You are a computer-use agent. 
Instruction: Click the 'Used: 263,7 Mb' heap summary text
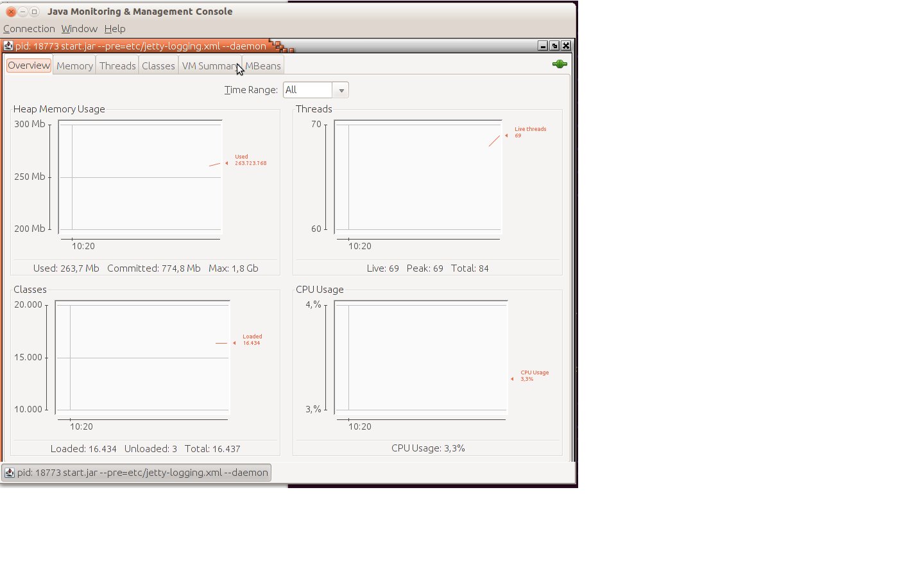pyautogui.click(x=66, y=268)
